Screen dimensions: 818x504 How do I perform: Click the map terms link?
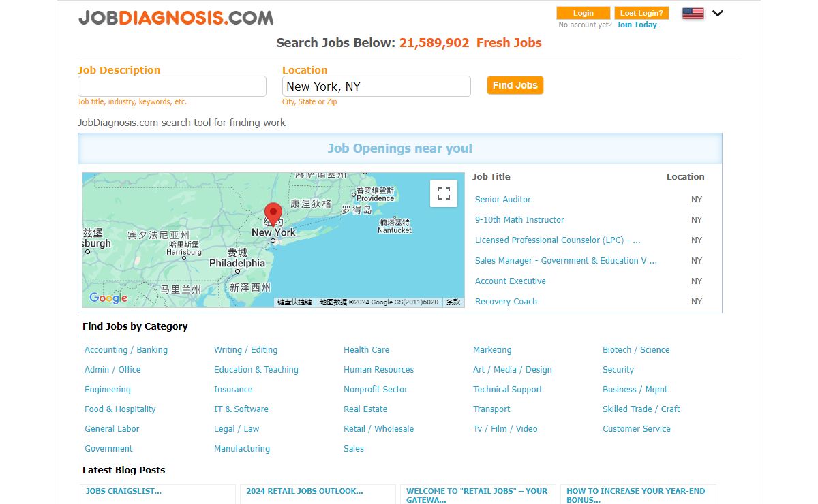(453, 302)
